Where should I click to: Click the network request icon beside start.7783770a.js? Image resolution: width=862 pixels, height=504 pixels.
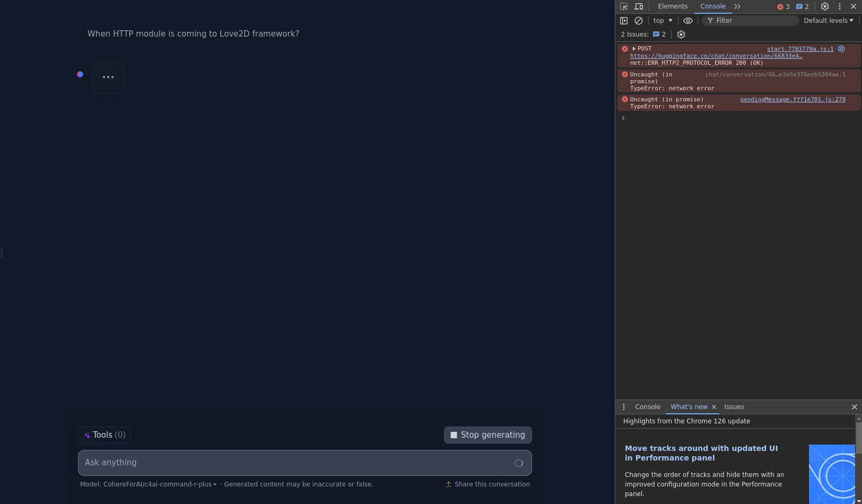841,49
